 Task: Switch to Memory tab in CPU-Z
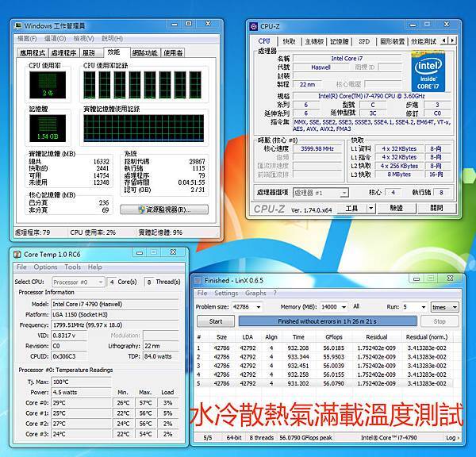tap(339, 41)
